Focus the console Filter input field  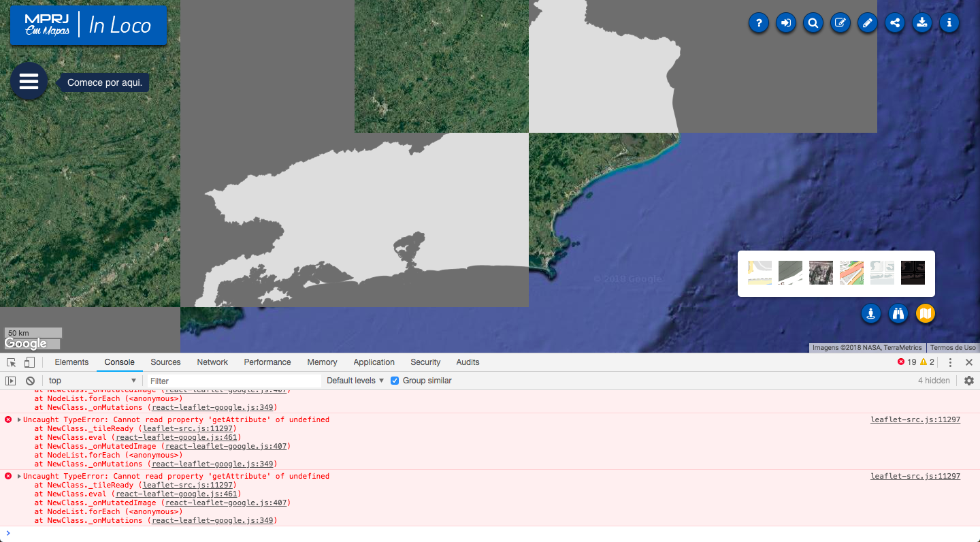tap(233, 381)
